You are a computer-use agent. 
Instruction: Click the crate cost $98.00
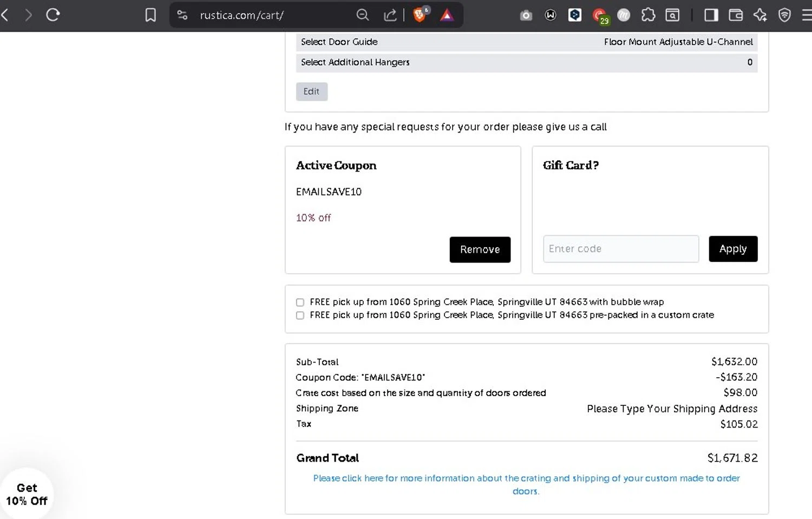pyautogui.click(x=741, y=392)
